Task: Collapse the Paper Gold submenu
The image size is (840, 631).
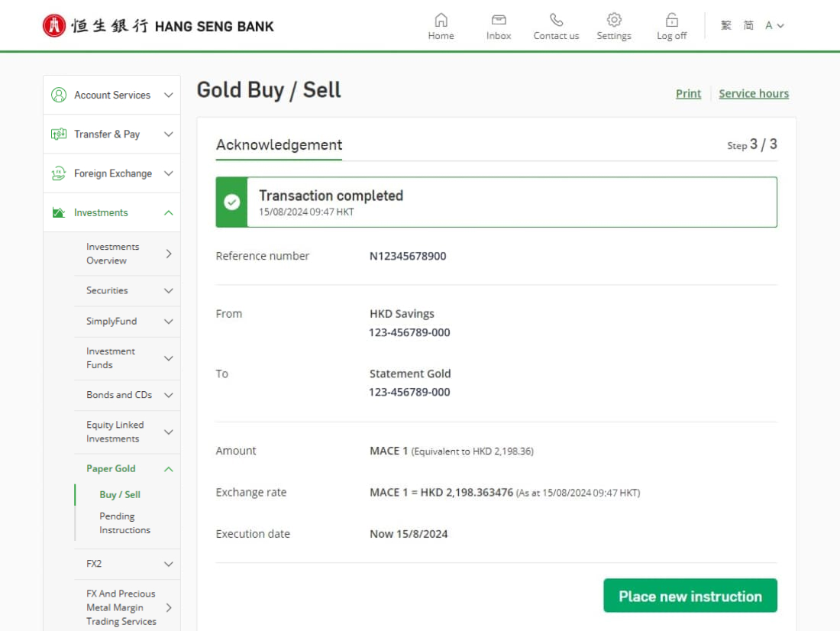Action: [169, 469]
